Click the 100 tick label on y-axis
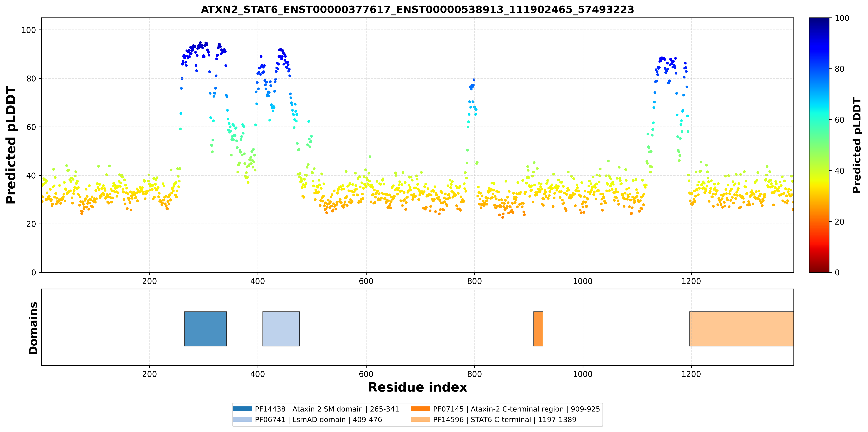This screenshot has width=868, height=432. pos(29,30)
